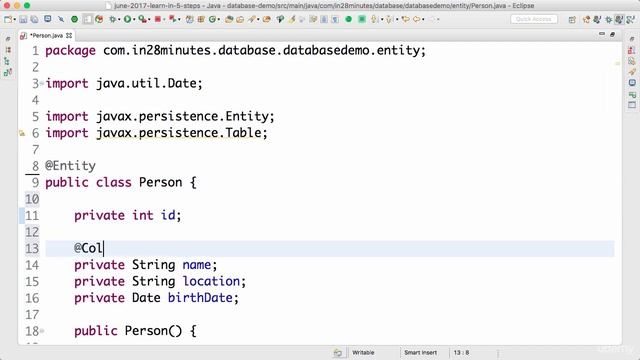Open the Next Annotation dropdown arrow

tap(382, 19)
